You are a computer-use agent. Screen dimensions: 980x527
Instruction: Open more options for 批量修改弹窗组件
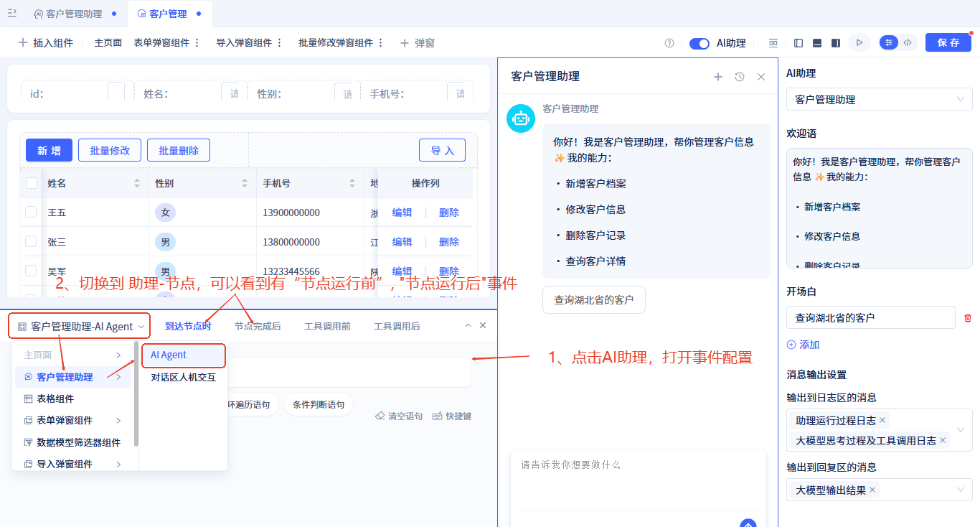tap(381, 43)
